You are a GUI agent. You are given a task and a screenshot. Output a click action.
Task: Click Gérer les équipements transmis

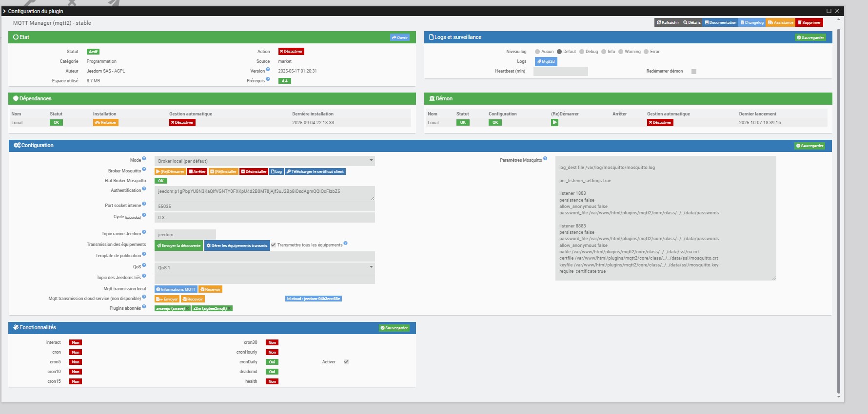[237, 245]
